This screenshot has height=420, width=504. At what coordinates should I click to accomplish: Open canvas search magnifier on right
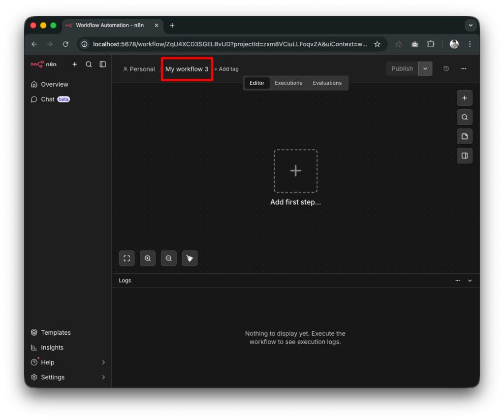[464, 117]
